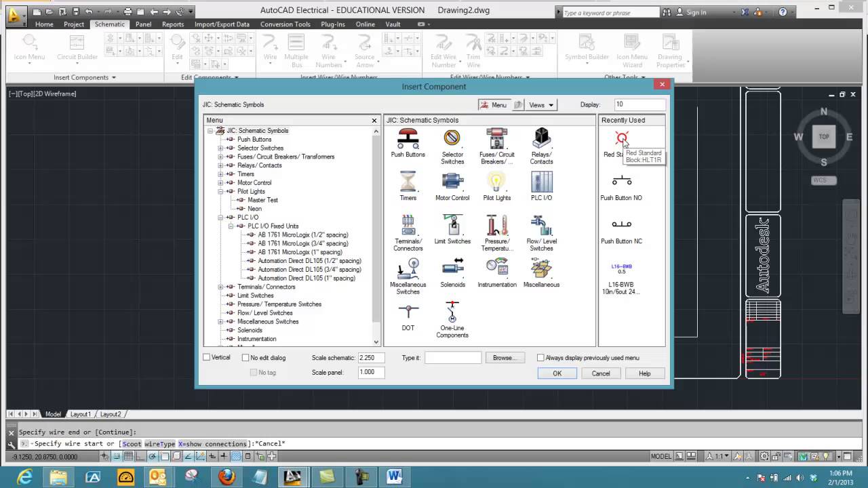The image size is (868, 488).
Task: Select Neon in the menu tree
Action: tap(254, 209)
